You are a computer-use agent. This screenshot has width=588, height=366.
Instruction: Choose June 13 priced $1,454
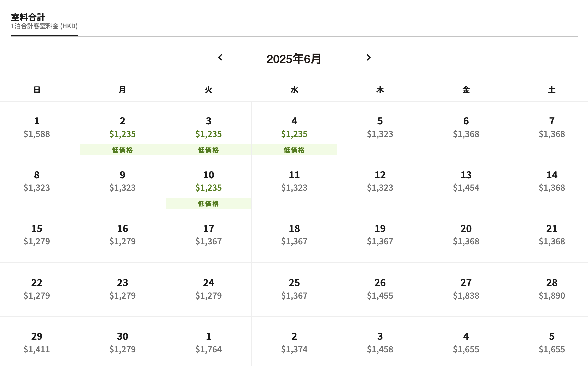466,182
